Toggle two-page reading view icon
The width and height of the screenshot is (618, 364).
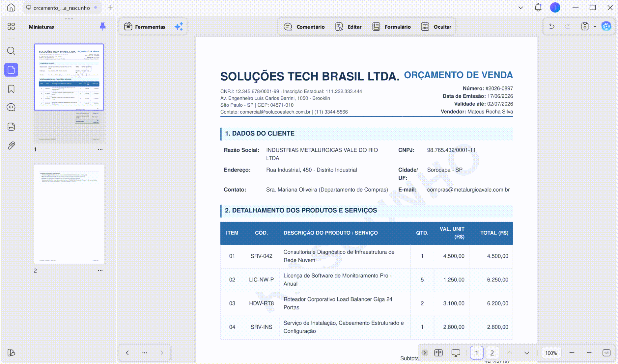[438, 353]
